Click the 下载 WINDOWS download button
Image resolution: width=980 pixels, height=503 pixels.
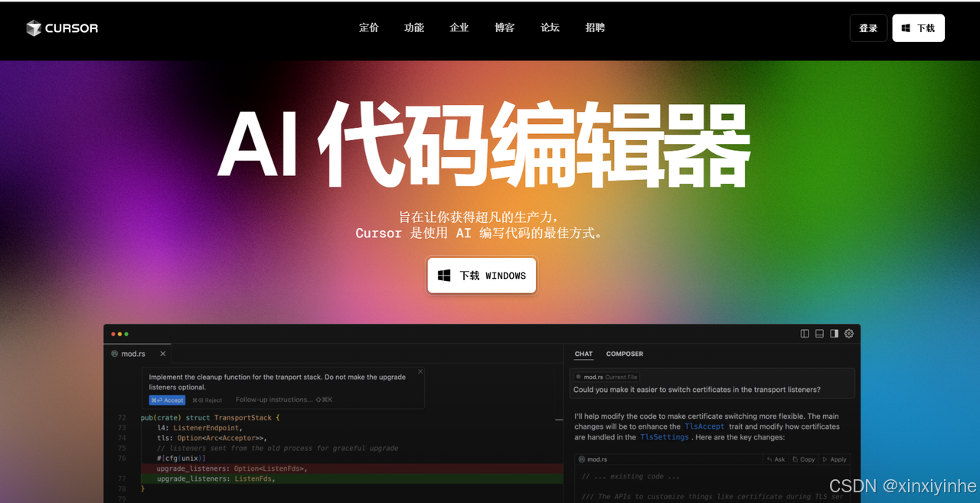(481, 275)
